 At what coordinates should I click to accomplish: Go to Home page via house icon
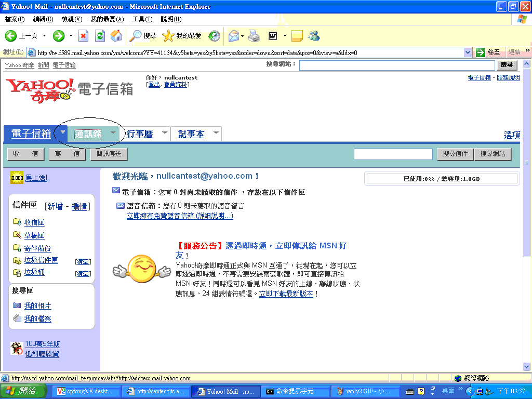[x=116, y=36]
